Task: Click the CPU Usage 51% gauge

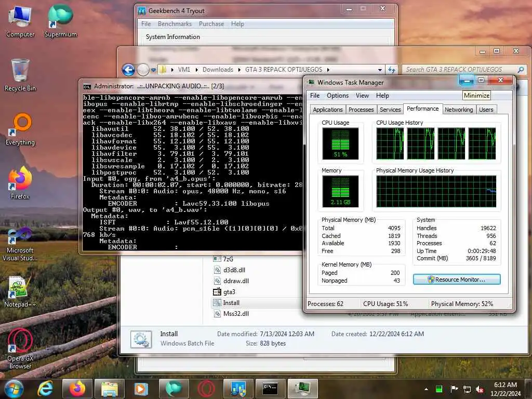Action: (x=340, y=143)
